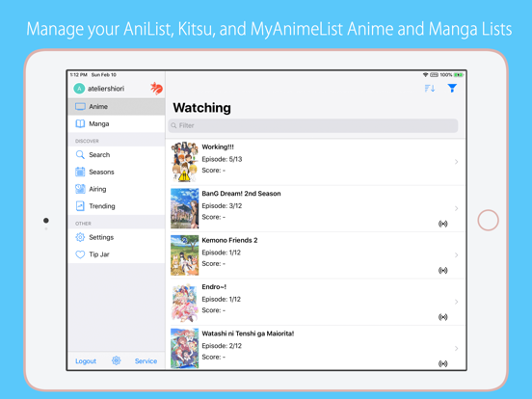This screenshot has height=399, width=532.
Task: Open the Kemono Friends 2 cover thumbnail
Action: [x=185, y=255]
